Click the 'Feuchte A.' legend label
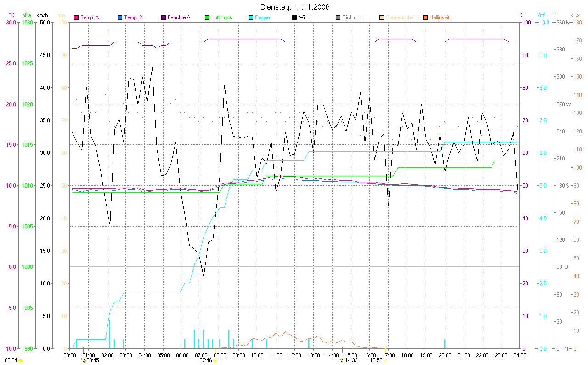588x365 pixels. (179, 17)
